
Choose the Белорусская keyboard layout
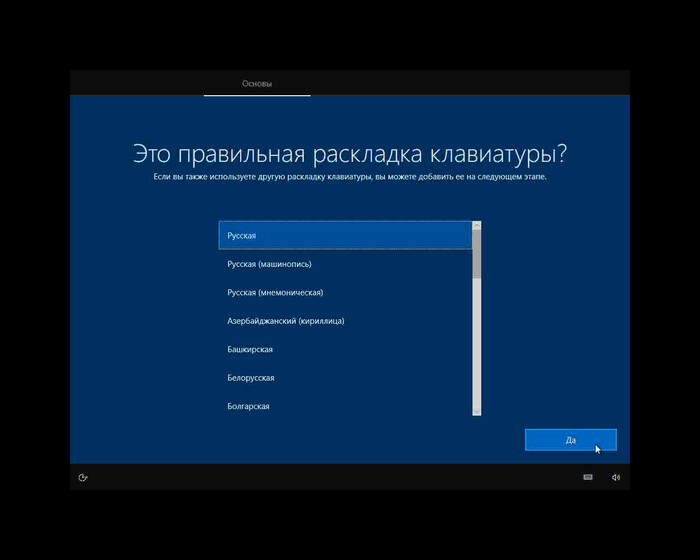pos(345,378)
